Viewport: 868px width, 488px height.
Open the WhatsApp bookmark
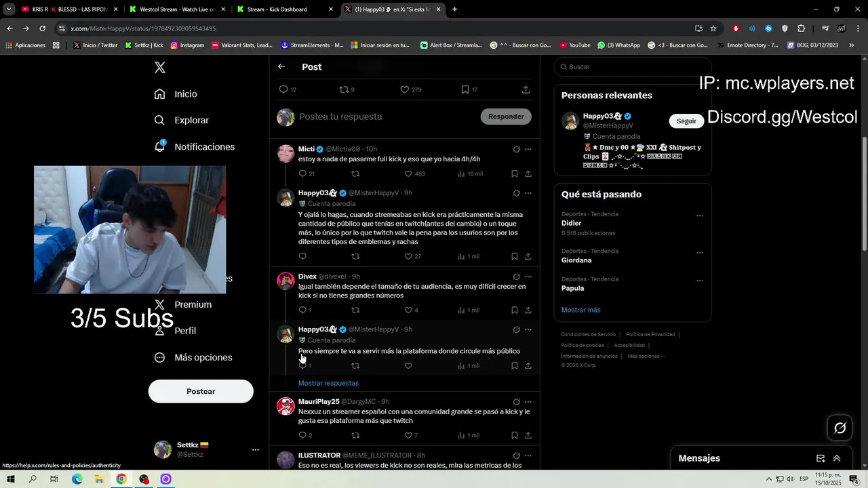[x=618, y=45]
